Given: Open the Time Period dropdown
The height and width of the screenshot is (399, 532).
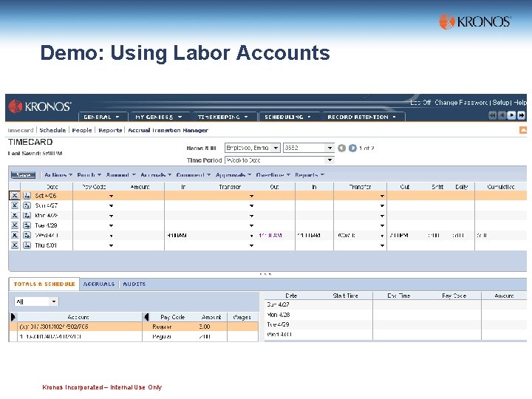Looking at the screenshot, I should [330, 160].
